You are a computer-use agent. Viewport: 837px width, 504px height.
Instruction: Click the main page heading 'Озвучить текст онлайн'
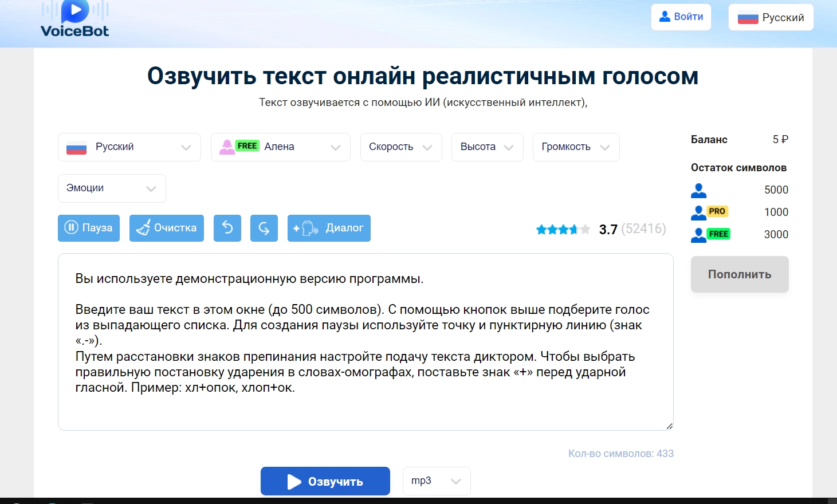point(423,76)
